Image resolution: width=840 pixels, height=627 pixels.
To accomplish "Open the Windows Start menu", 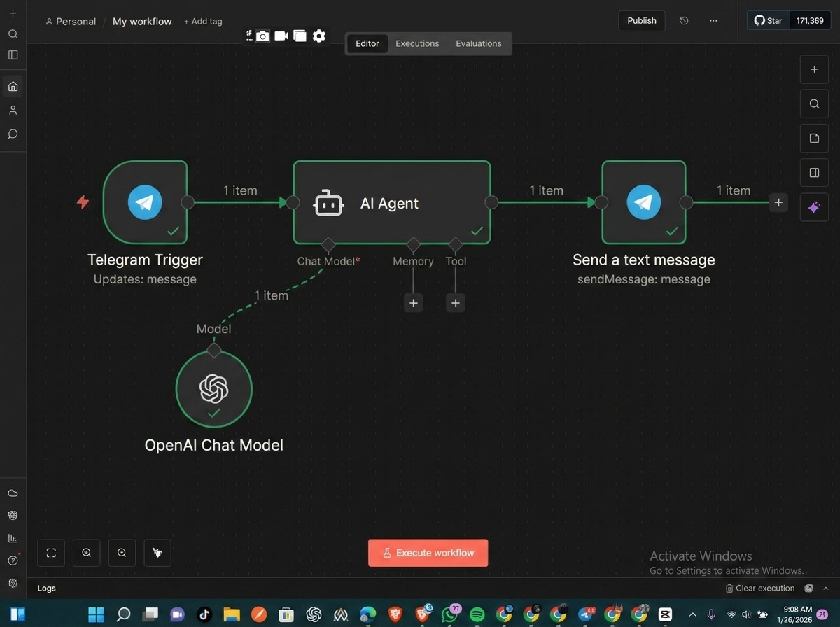I will [96, 614].
